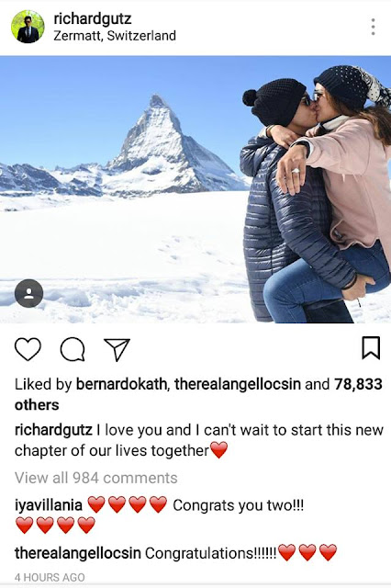Tap the share paper plane icon
The image size is (391, 588).
(117, 349)
